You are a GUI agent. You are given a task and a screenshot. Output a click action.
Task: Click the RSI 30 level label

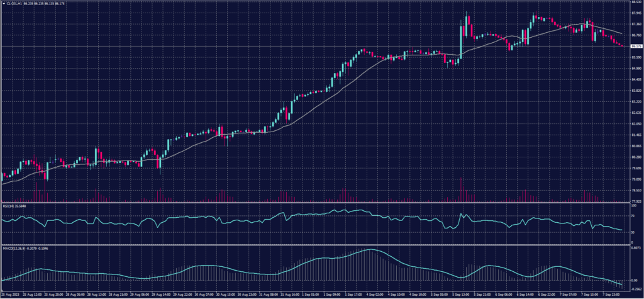[631, 232]
